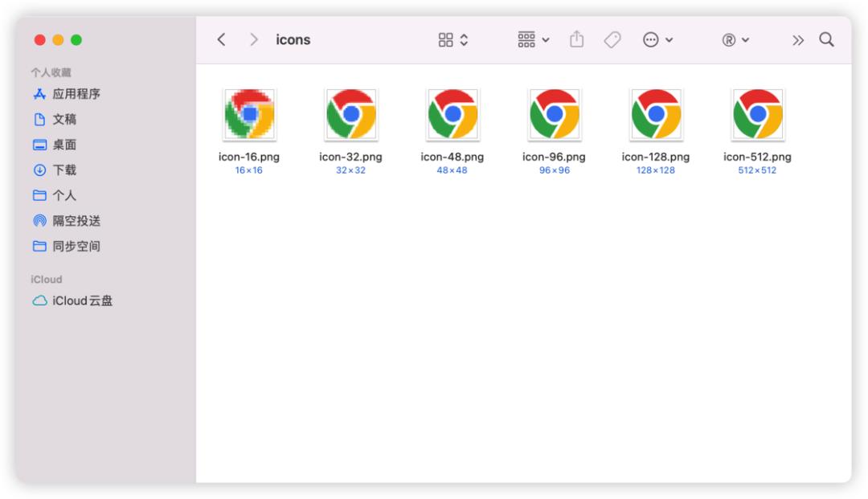Click the folder icon beside 个人
The width and height of the screenshot is (868, 499).
click(39, 195)
